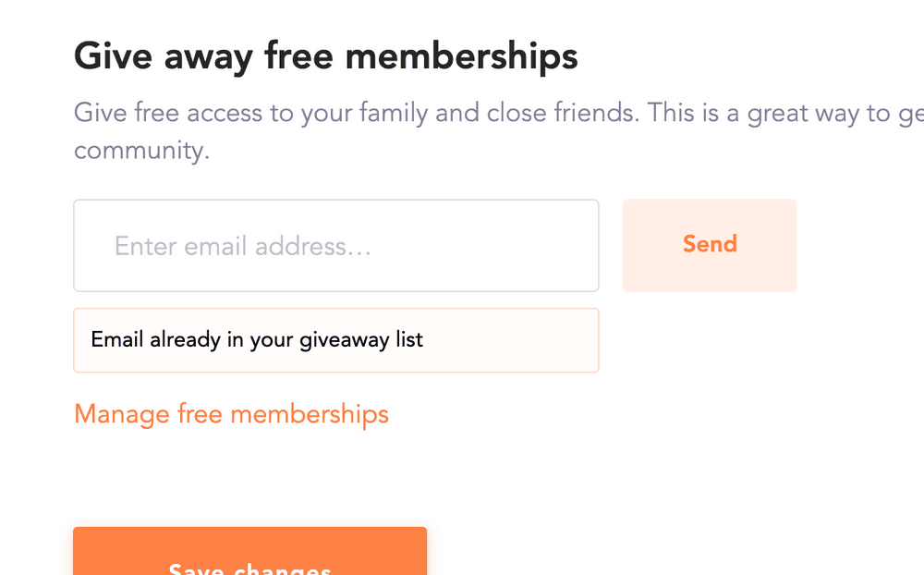Focus the Enter email address field
The width and height of the screenshot is (924, 575).
pyautogui.click(x=336, y=245)
